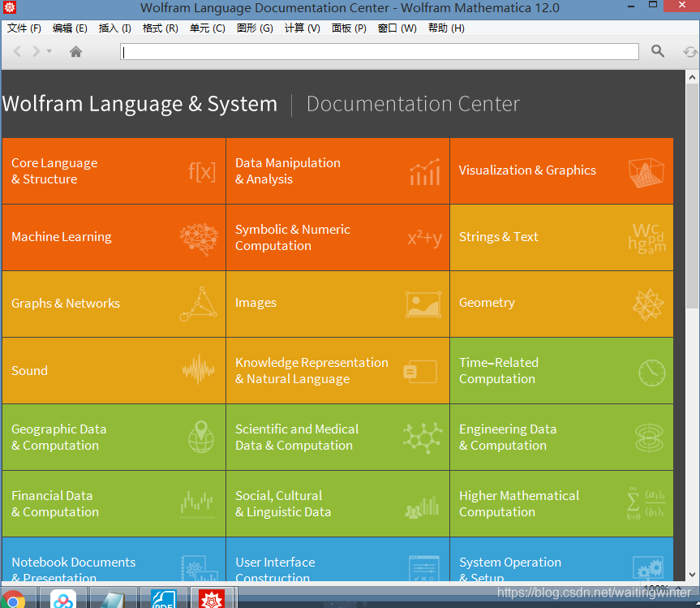Open the 窗口 (W) menu
Screen dimensions: 700x608
[397, 28]
